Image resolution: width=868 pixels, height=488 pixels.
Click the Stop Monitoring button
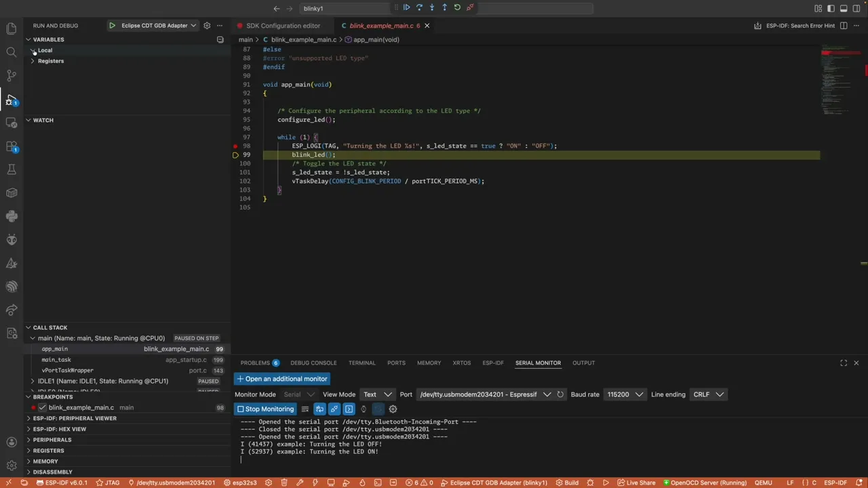click(265, 409)
